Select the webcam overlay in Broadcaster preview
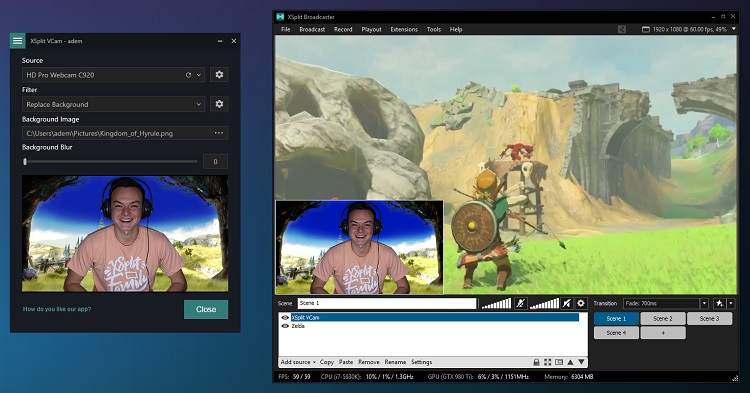 tap(359, 247)
